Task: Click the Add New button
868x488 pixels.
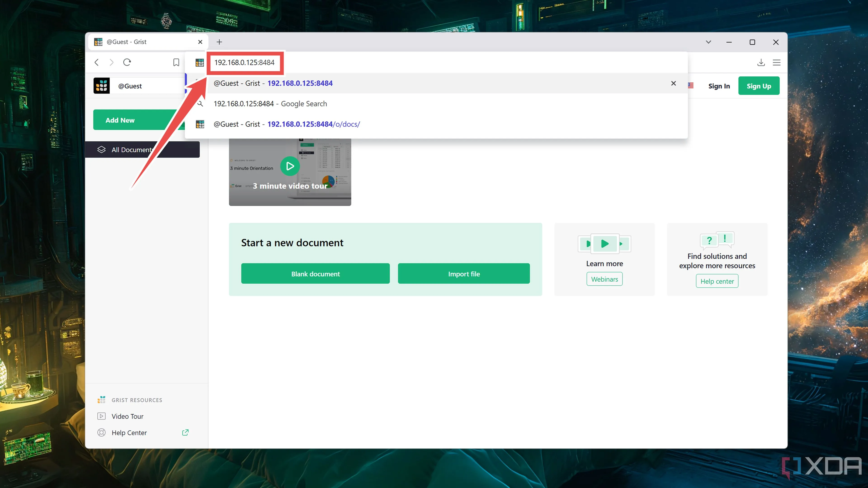Action: coord(139,120)
